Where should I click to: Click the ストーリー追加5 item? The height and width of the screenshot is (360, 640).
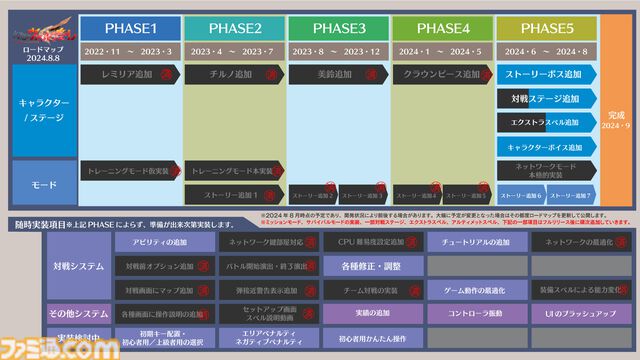[x=468, y=196]
